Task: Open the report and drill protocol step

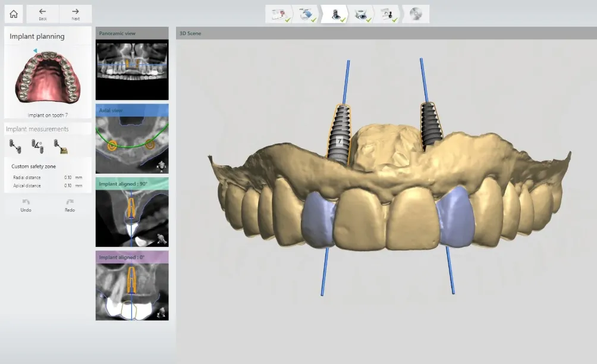Action: [388, 14]
